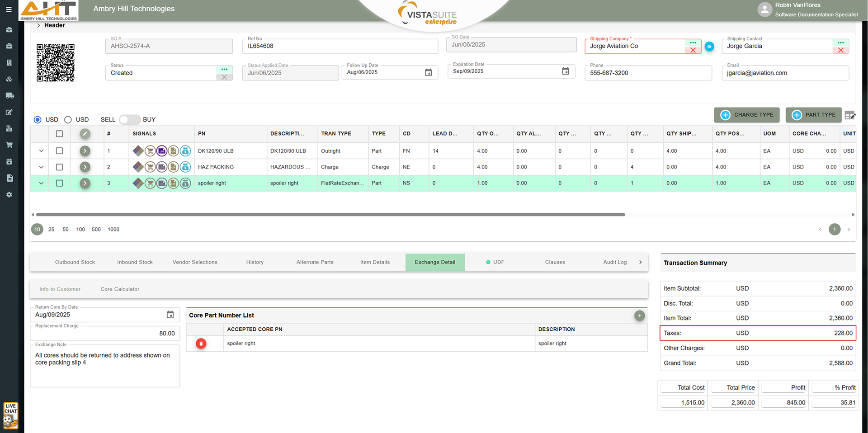Screen dimensions: 868x433
Task: Select the second USD radio button
Action: [68, 120]
